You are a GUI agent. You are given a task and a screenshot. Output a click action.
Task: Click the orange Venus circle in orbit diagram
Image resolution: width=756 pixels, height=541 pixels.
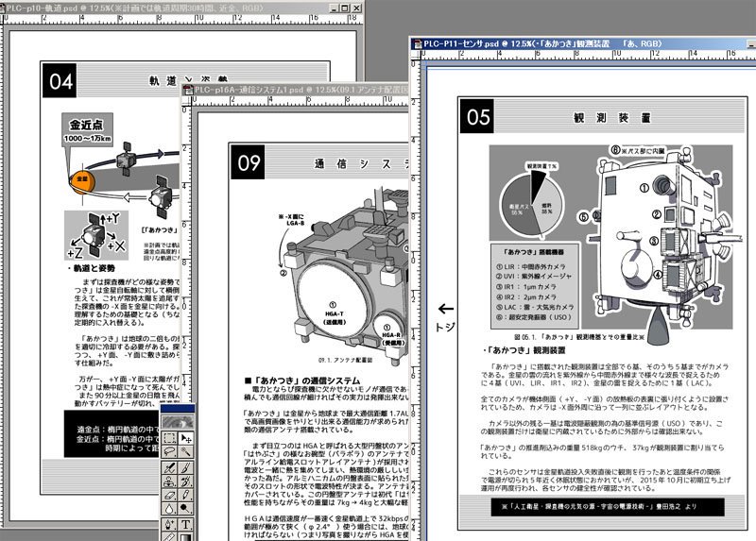(x=82, y=180)
